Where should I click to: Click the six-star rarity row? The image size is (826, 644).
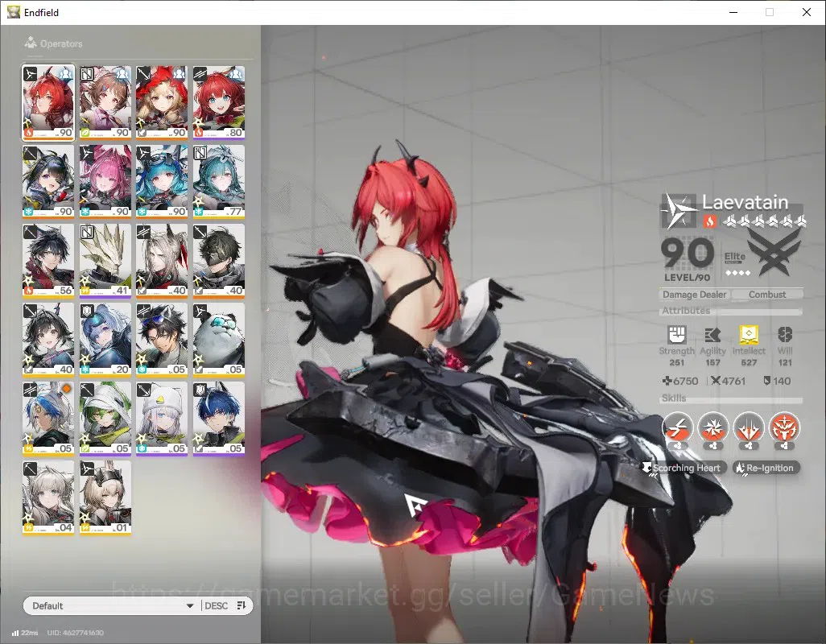tap(765, 221)
